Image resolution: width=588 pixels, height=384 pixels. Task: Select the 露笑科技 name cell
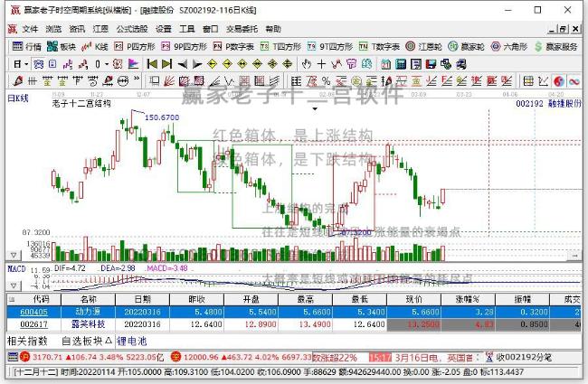point(88,324)
